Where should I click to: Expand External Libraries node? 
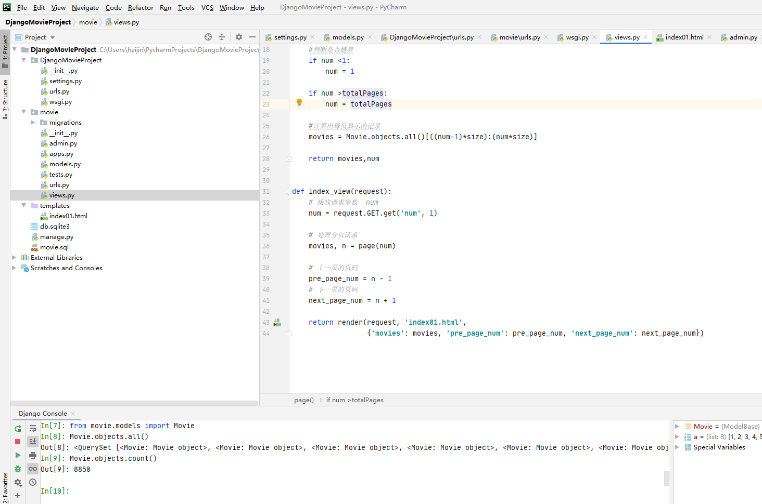coord(15,258)
